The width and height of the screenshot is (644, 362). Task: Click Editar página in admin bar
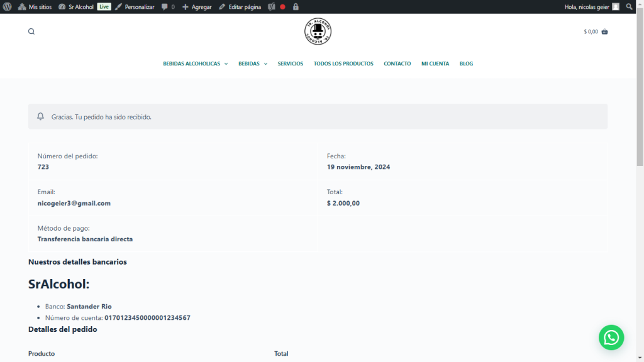point(240,6)
